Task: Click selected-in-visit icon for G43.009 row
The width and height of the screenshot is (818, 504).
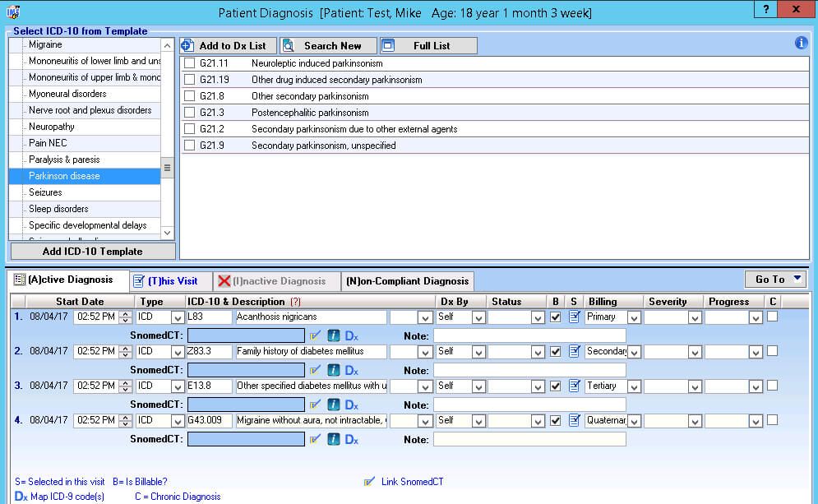Action: [573, 420]
